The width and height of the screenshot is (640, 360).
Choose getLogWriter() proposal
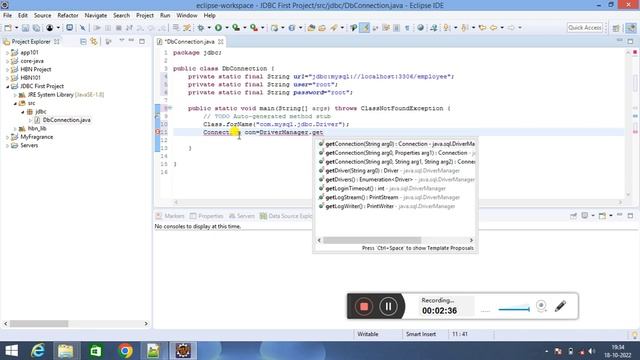396,206
